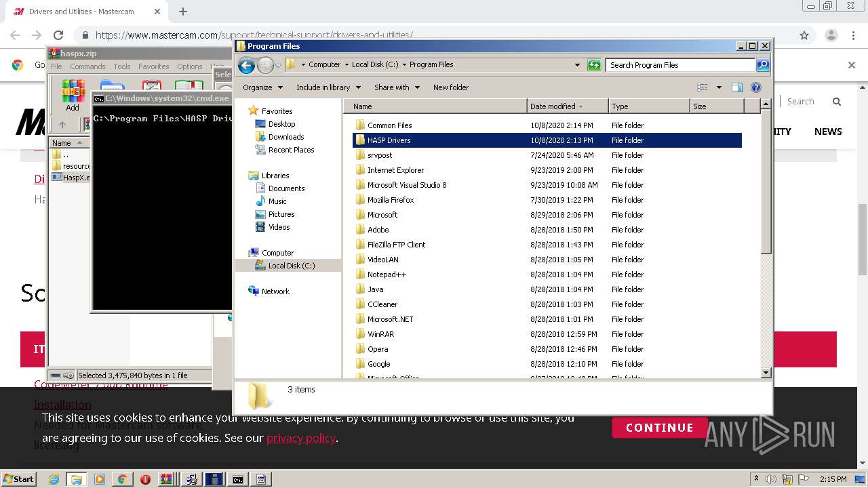The image size is (868, 488).
Task: Go up one folder in WinRAR
Action: 62,125
